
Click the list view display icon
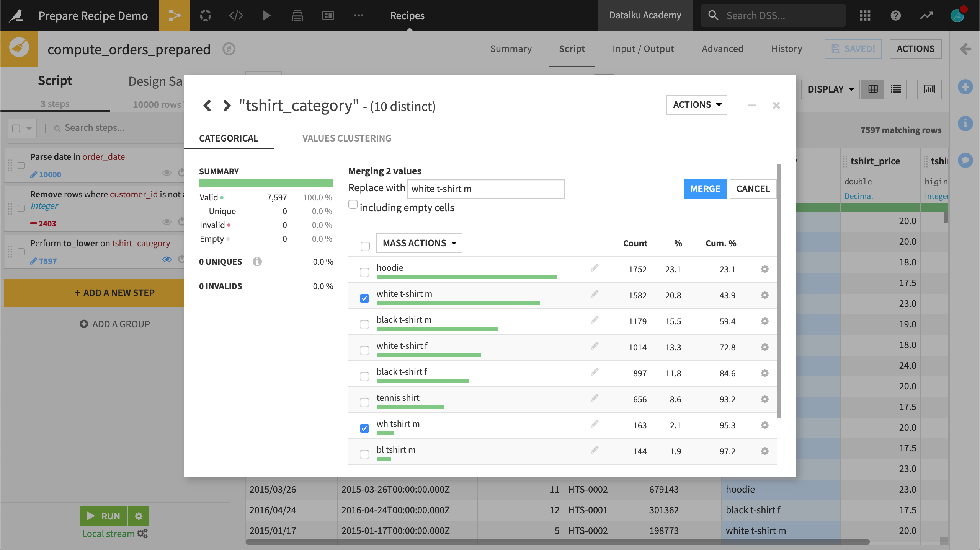click(x=896, y=89)
